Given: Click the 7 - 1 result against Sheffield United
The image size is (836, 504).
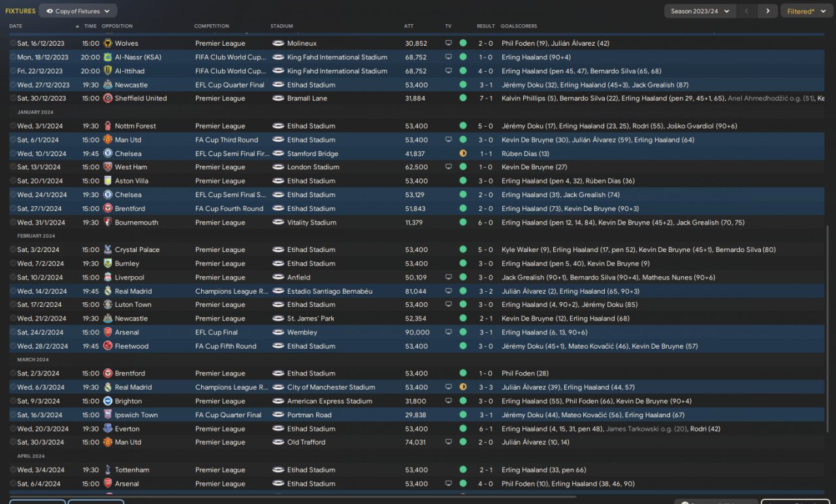Looking at the screenshot, I should tap(485, 98).
